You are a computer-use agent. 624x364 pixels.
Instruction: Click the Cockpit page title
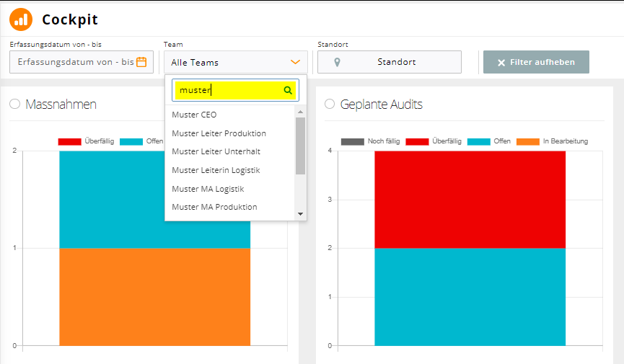coord(70,19)
